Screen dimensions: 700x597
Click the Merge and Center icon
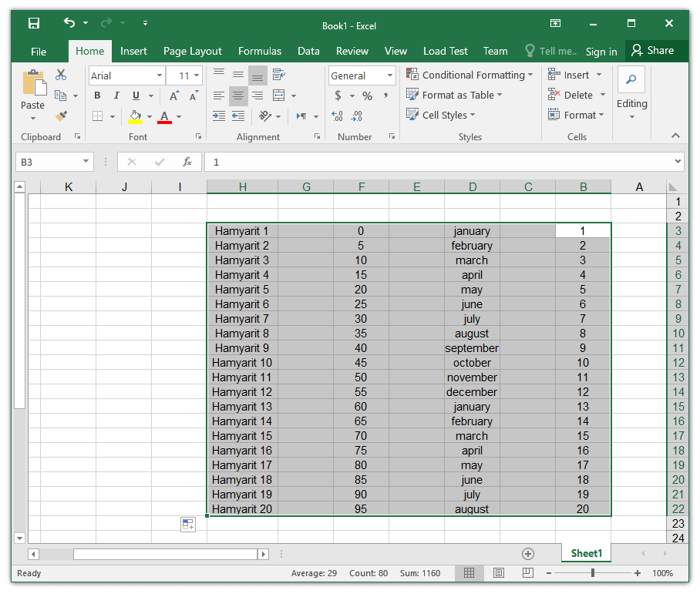279,96
